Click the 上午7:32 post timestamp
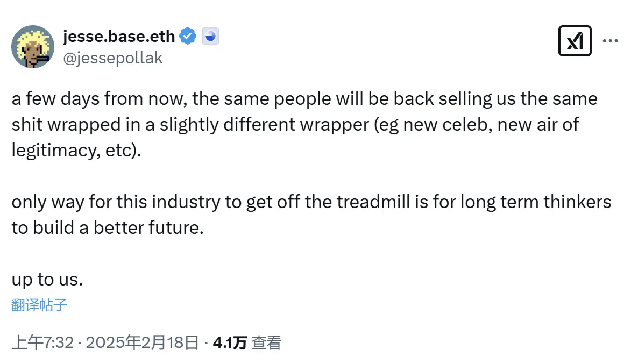The height and width of the screenshot is (364, 631). (42, 343)
